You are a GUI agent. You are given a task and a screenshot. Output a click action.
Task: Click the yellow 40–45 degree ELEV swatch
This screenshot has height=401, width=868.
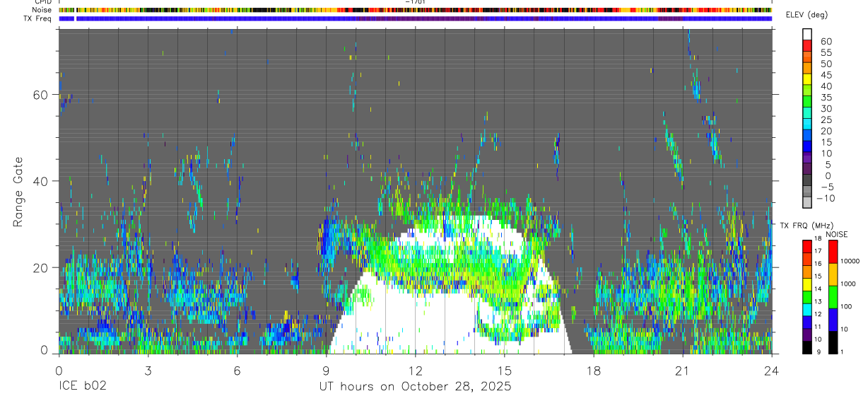pyautogui.click(x=807, y=81)
